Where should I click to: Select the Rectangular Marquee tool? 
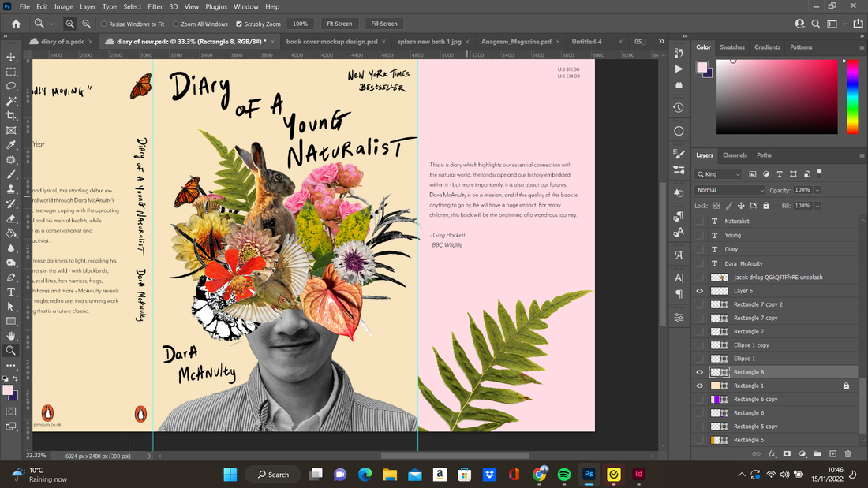(10, 72)
